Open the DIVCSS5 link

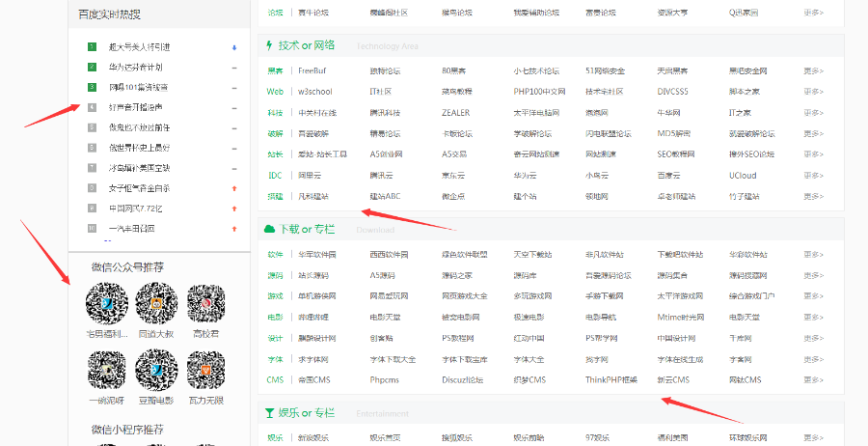(672, 92)
